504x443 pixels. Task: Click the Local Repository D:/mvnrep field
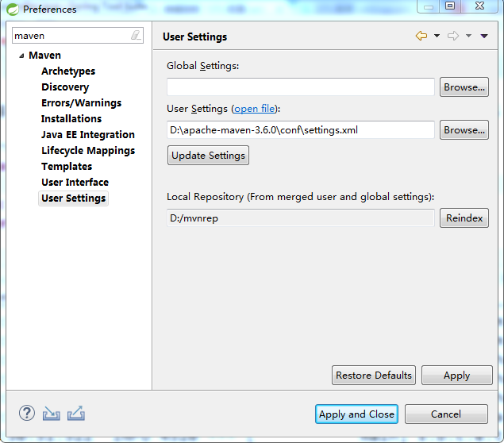point(301,218)
